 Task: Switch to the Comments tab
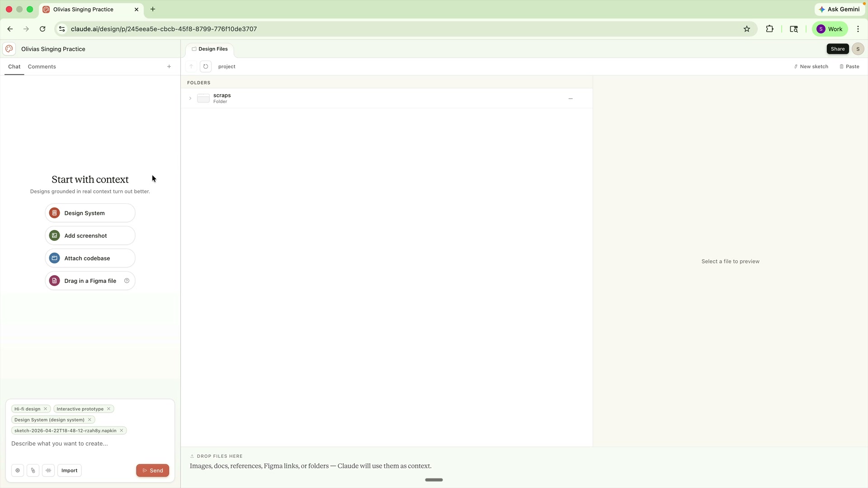click(42, 66)
